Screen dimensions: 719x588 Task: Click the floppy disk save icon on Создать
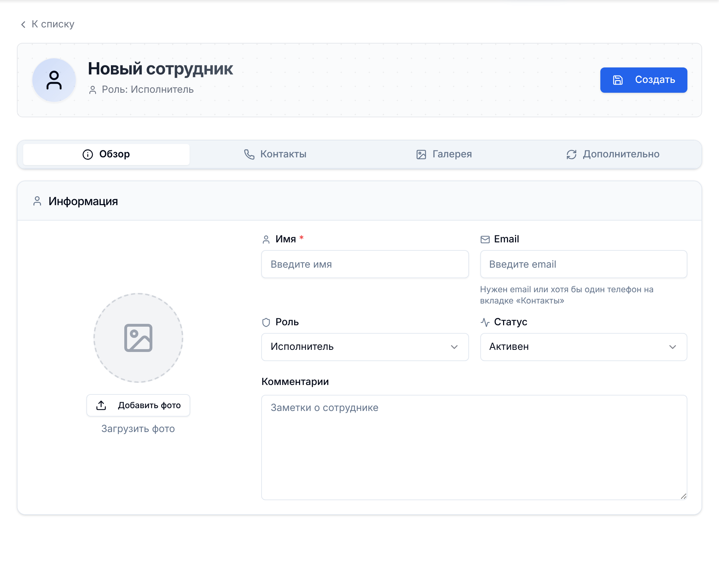click(x=618, y=80)
